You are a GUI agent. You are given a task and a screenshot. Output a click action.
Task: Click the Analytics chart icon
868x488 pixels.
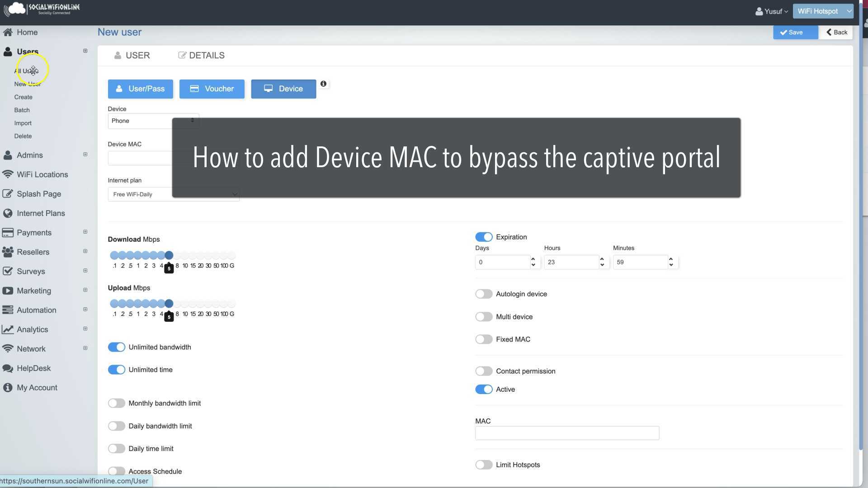[8, 329]
